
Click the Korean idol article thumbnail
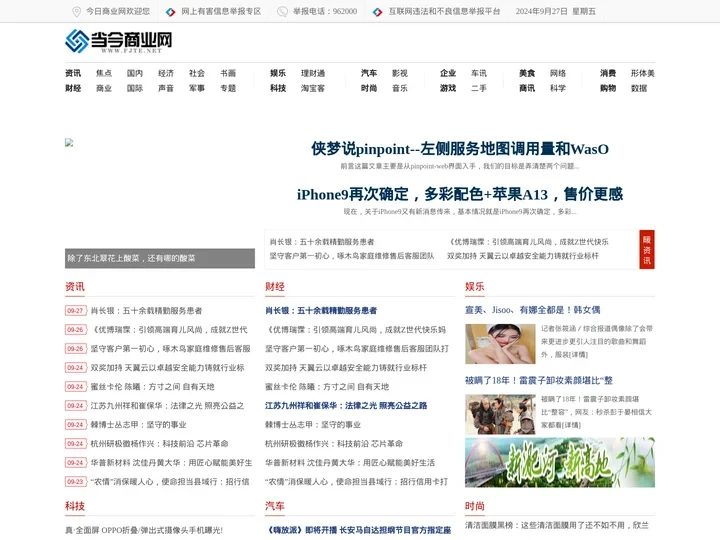[x=500, y=344]
